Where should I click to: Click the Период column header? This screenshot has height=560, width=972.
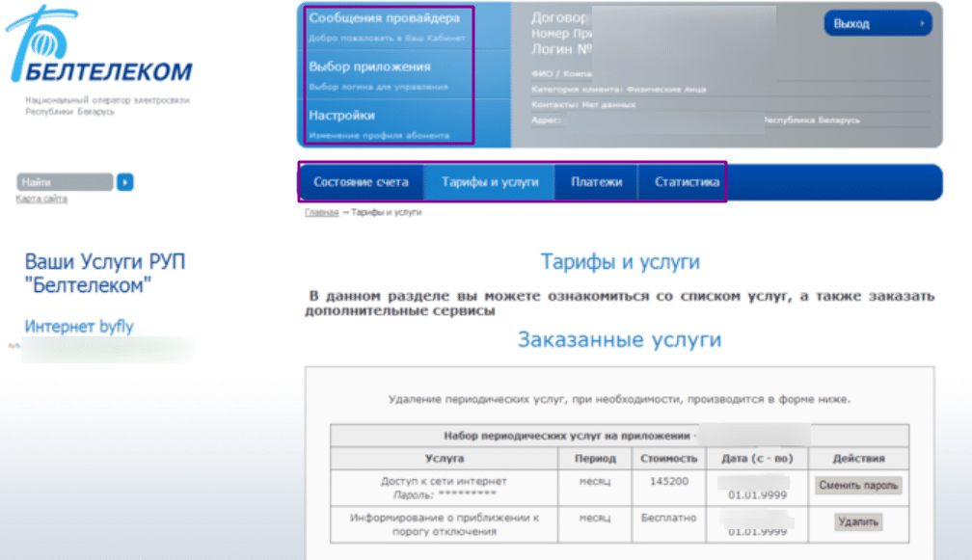pos(595,459)
